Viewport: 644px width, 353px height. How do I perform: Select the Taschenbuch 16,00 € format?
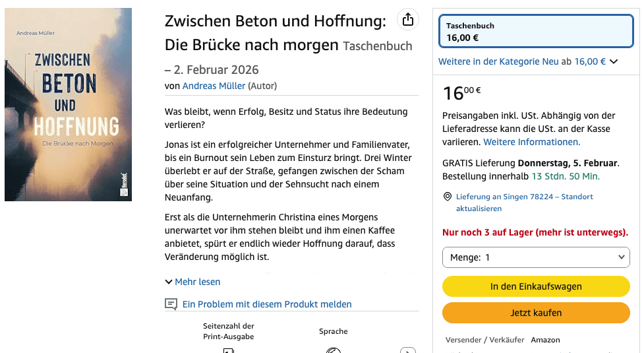[x=536, y=31]
